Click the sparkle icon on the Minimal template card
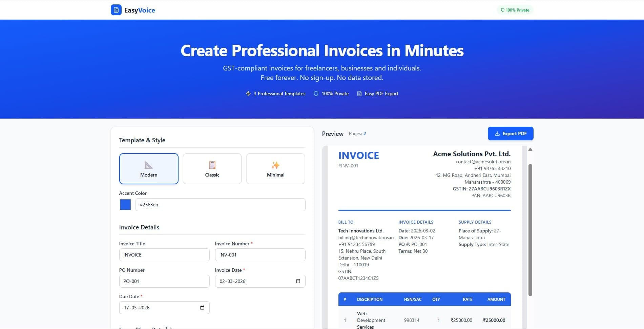This screenshot has height=329, width=644. tap(275, 165)
